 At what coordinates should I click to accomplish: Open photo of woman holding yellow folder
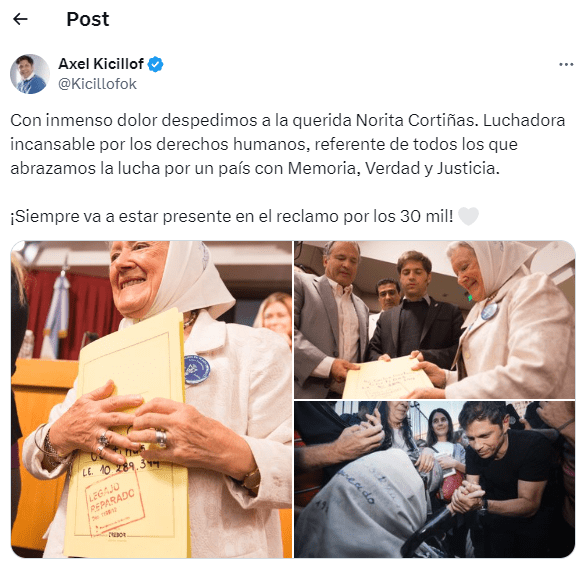click(x=151, y=399)
